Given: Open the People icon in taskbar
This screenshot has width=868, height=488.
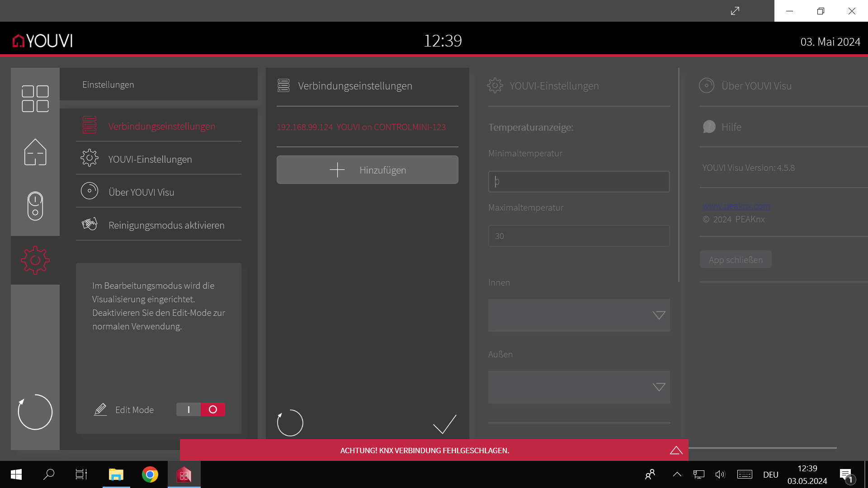Looking at the screenshot, I should click(651, 474).
